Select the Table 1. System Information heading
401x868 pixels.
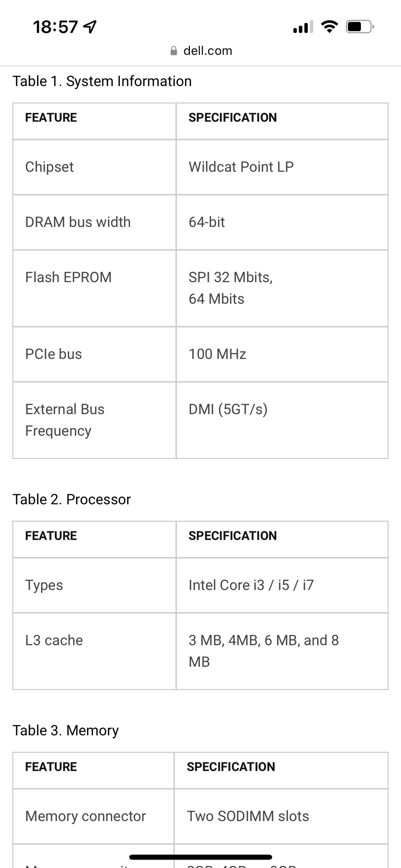click(x=102, y=81)
